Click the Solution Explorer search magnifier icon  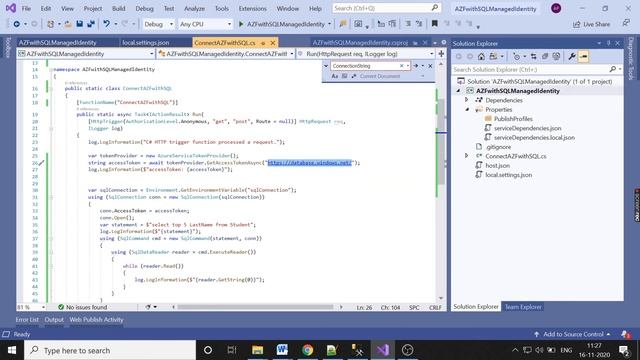coord(613,70)
